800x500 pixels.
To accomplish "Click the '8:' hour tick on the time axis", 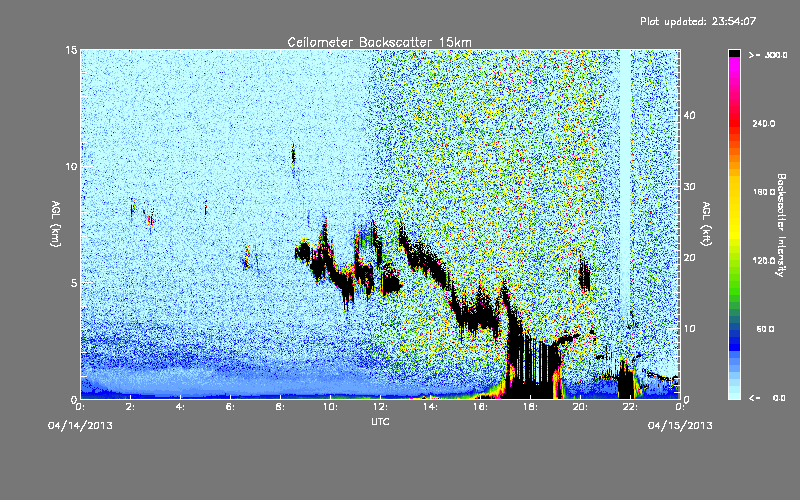I will pyautogui.click(x=281, y=407).
